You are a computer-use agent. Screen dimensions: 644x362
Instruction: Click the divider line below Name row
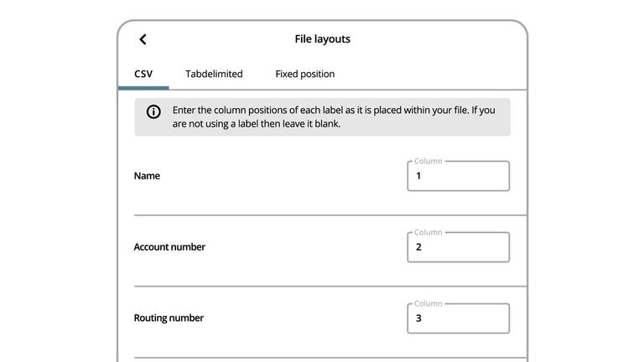pos(330,215)
